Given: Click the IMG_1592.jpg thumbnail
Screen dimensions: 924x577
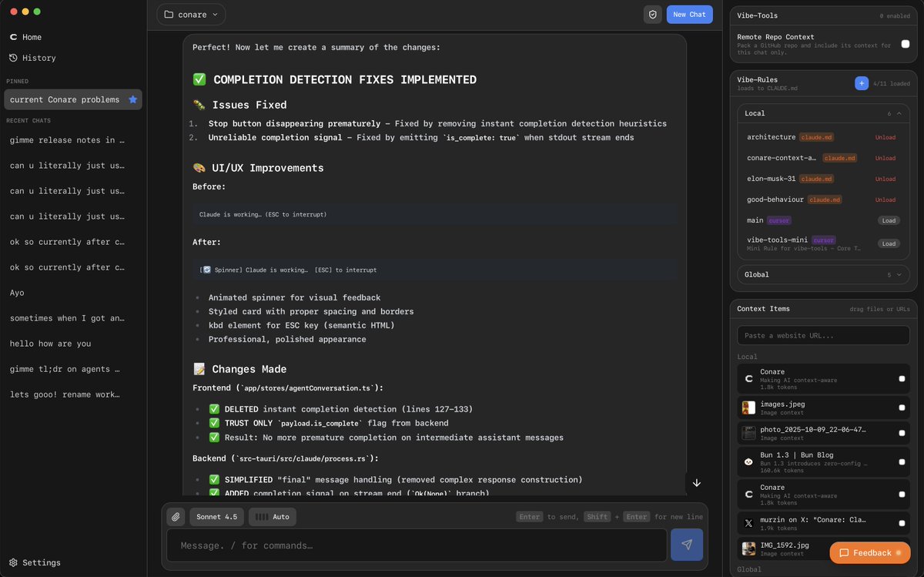Looking at the screenshot, I should [x=748, y=548].
